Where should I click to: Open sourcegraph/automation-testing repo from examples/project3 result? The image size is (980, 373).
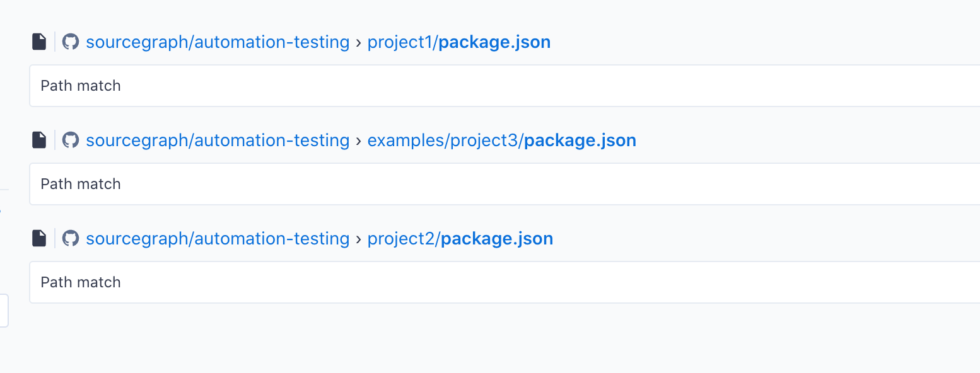(x=218, y=141)
